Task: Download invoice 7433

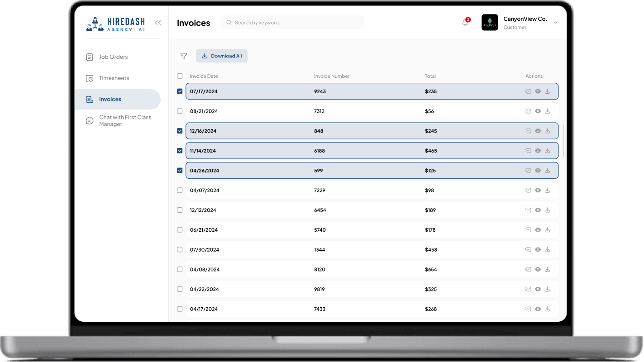Action: tap(548, 309)
